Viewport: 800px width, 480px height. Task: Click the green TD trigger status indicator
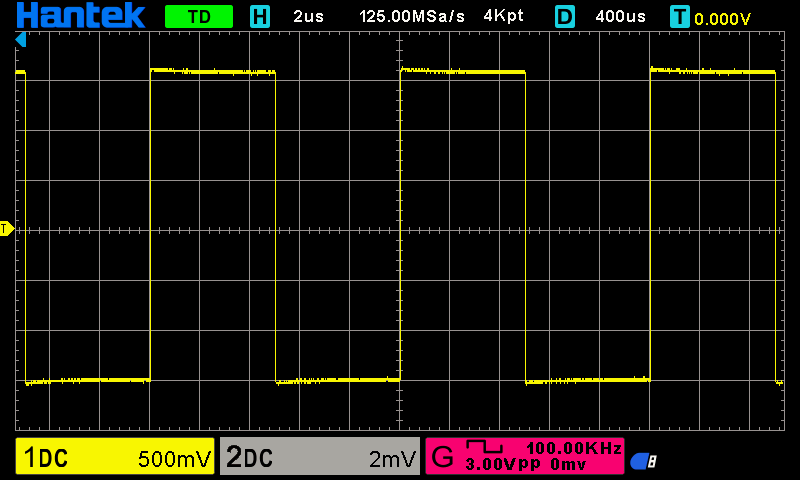point(199,16)
